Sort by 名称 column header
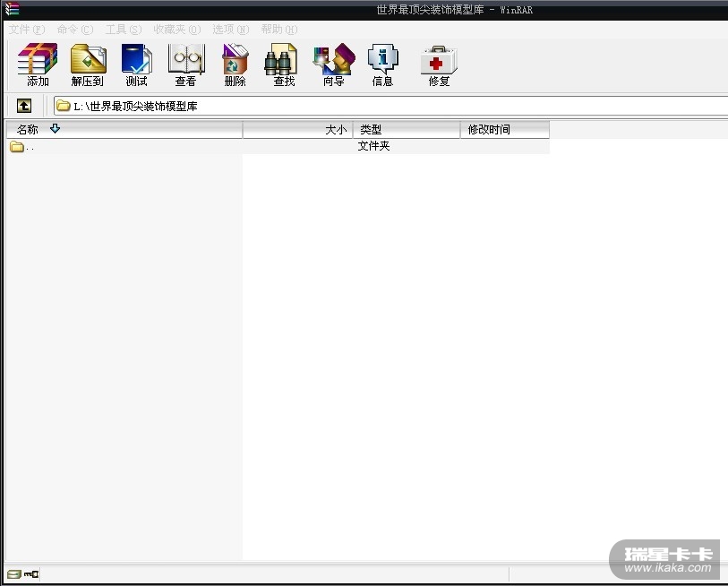728x586 pixels. point(124,129)
